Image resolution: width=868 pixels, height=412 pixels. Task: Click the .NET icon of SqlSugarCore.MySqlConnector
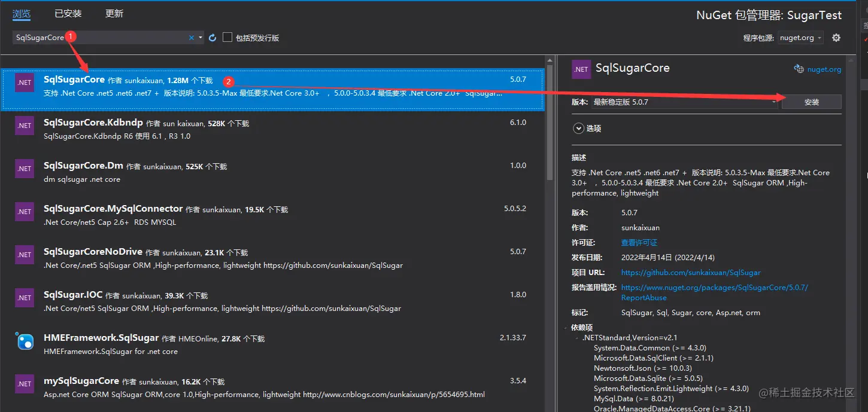coord(25,212)
